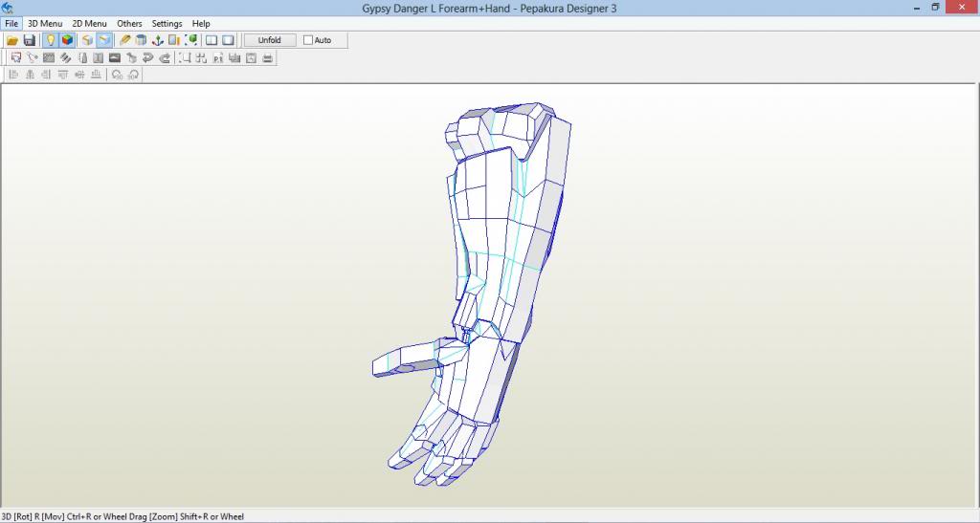The width and height of the screenshot is (980, 523).
Task: Click the align bottom icon
Action: pos(96,75)
